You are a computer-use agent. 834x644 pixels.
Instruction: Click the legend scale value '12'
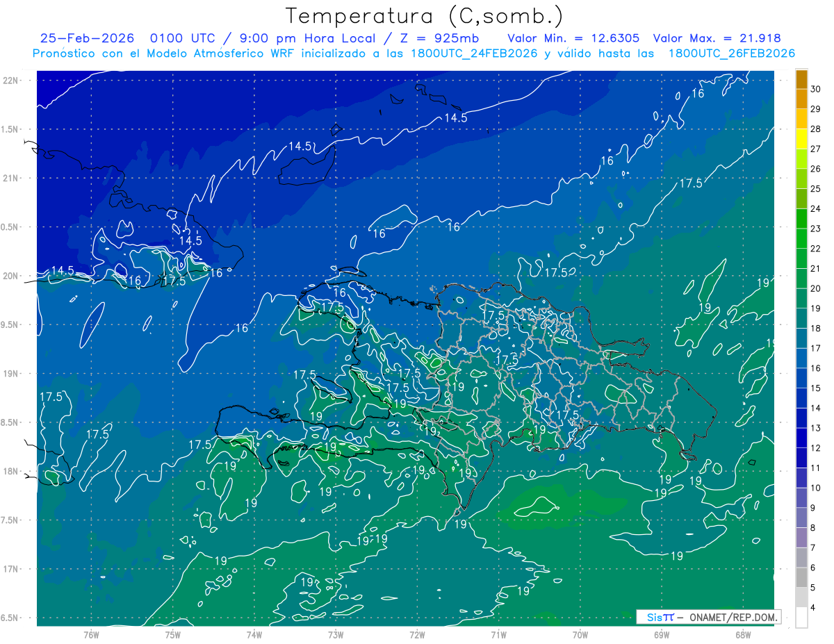[x=815, y=448]
